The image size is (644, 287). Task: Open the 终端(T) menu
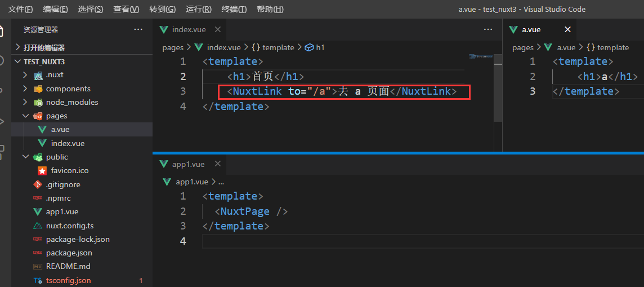[x=234, y=9]
